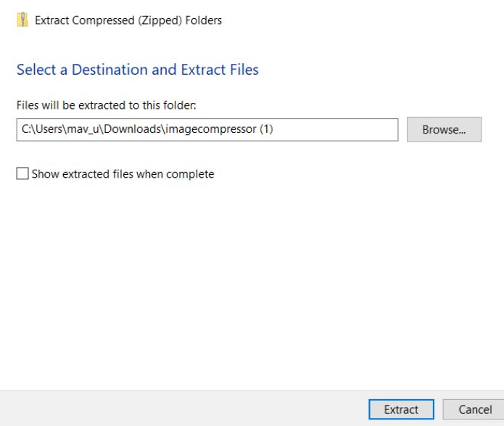Click 'C:' at start of destination path
The image size is (504, 426).
[25, 129]
